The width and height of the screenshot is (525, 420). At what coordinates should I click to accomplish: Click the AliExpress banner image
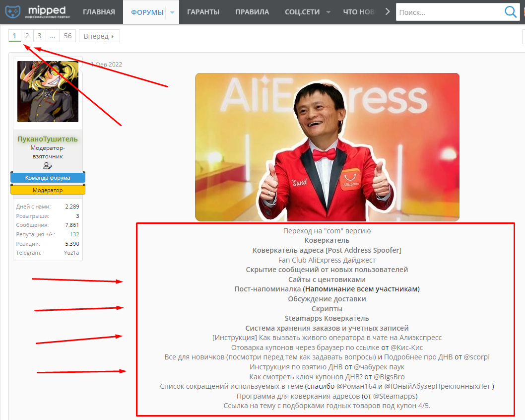point(327,147)
